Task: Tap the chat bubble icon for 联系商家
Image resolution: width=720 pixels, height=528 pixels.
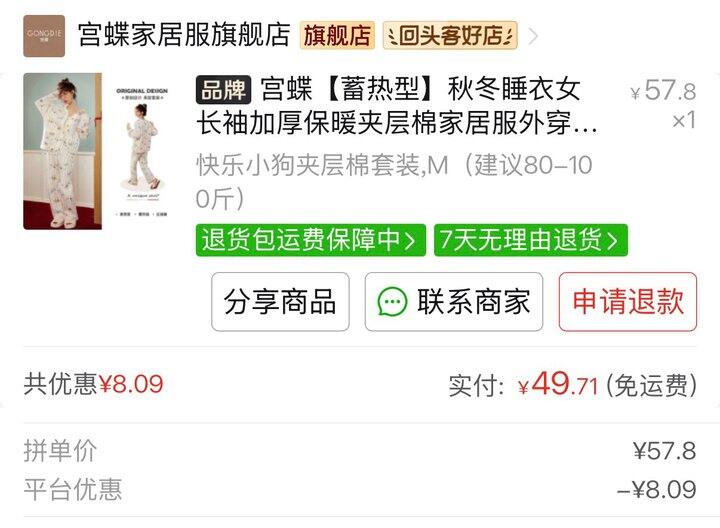Action: 392,302
